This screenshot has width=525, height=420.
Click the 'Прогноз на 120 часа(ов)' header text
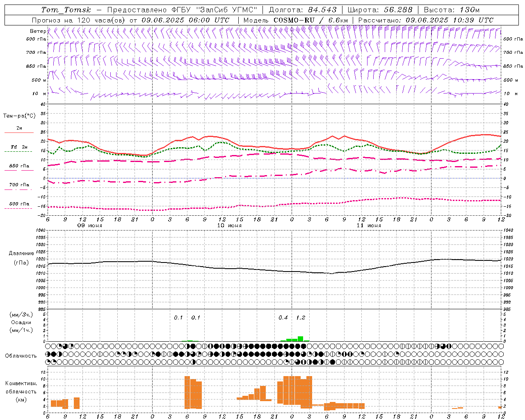[x=79, y=20]
